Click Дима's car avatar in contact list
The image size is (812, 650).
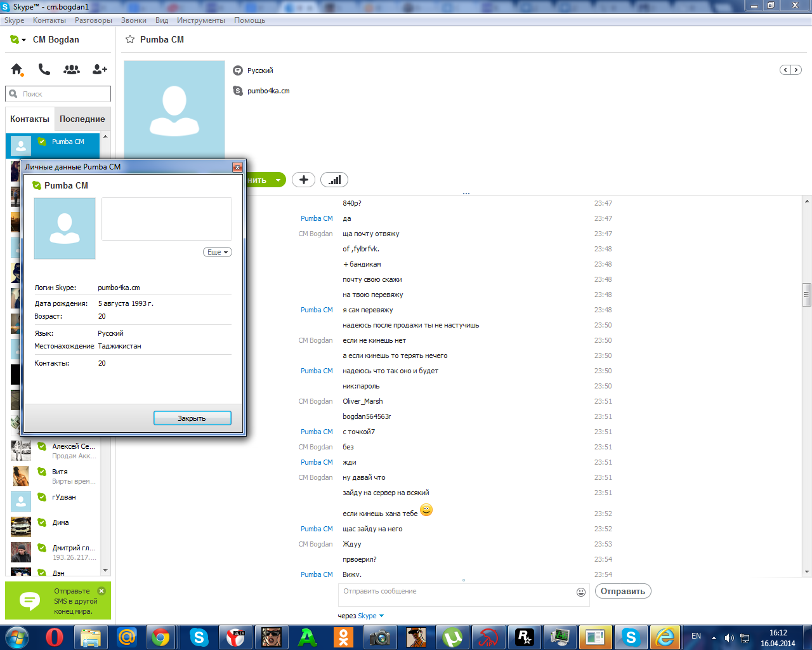[x=21, y=526]
